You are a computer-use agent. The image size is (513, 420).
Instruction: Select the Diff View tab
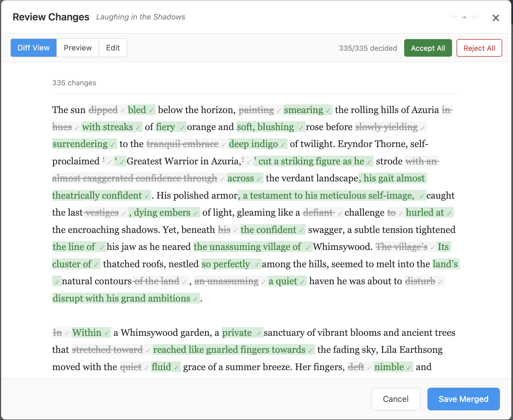pyautogui.click(x=34, y=48)
